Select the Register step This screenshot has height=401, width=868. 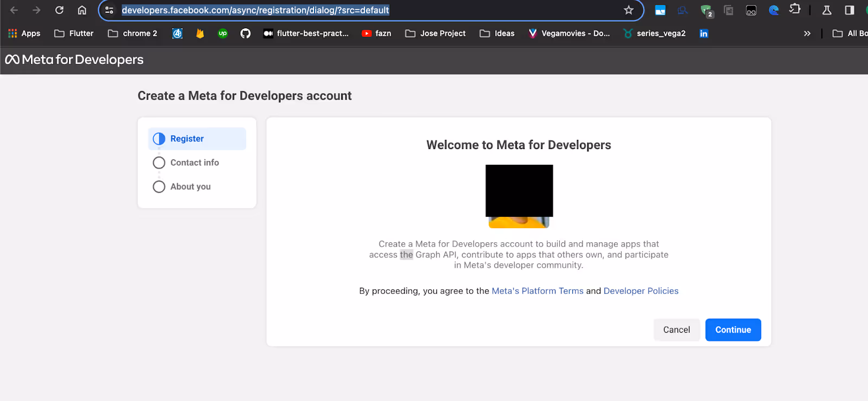point(197,139)
